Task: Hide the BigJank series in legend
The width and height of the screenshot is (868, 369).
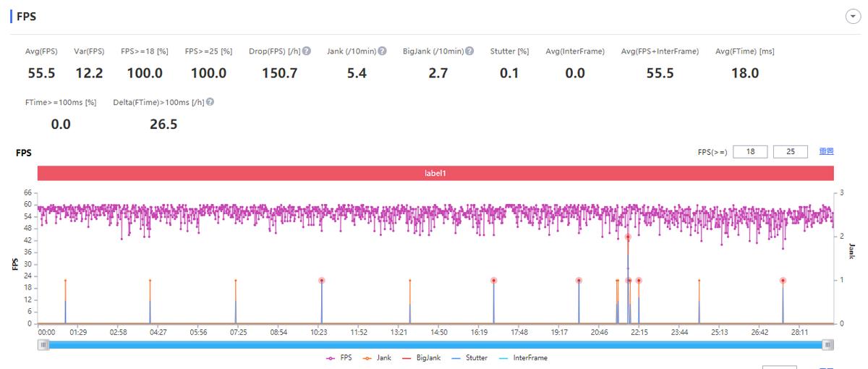Action: pyautogui.click(x=425, y=358)
